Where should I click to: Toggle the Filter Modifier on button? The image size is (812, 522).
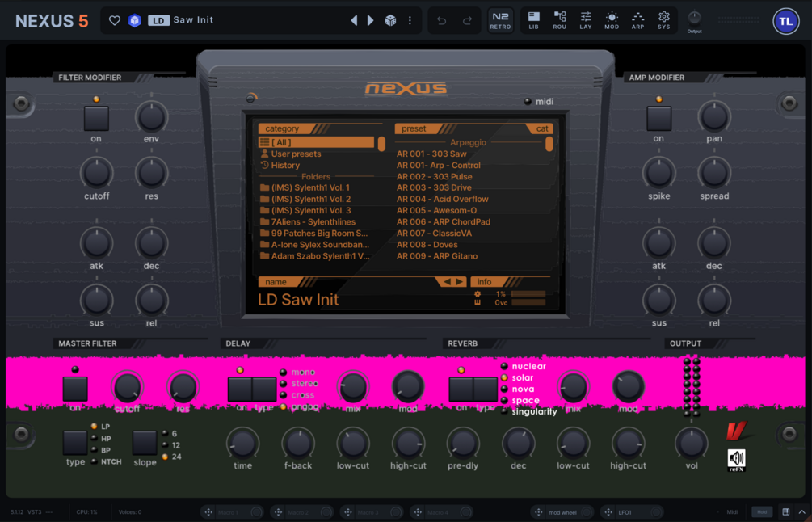click(x=96, y=119)
